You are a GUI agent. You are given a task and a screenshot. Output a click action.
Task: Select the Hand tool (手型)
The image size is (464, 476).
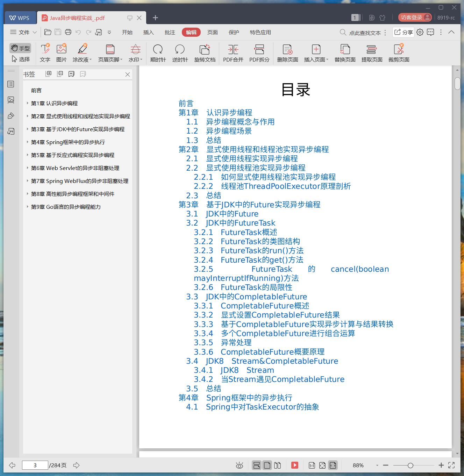20,48
